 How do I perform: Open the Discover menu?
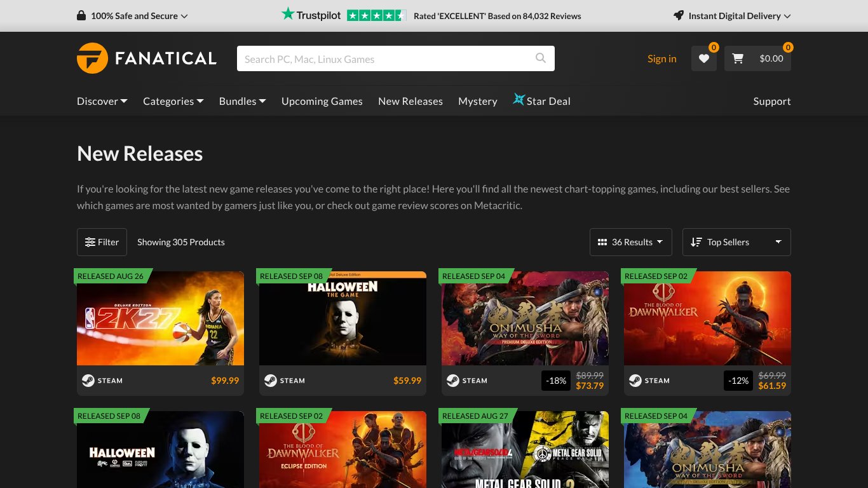coord(102,101)
